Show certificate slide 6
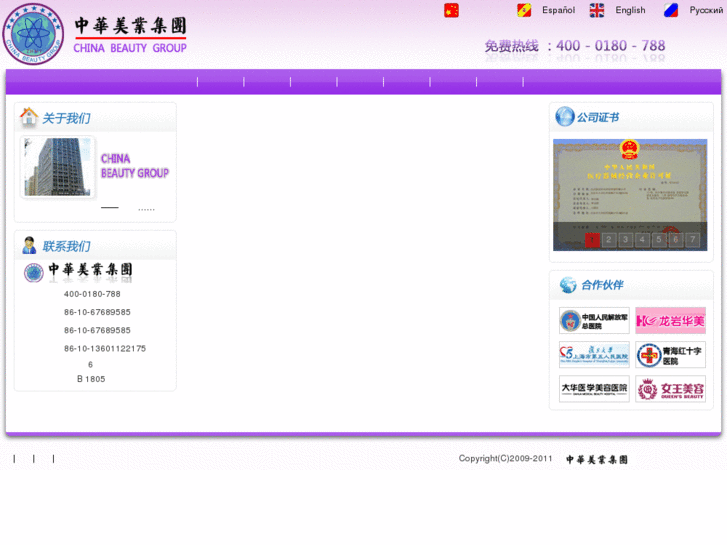Image resolution: width=727 pixels, height=545 pixels. (676, 240)
